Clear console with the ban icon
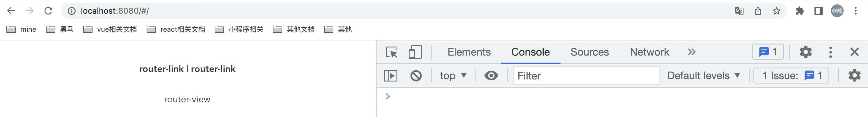Screen dimensions: 868x117 click(x=416, y=76)
